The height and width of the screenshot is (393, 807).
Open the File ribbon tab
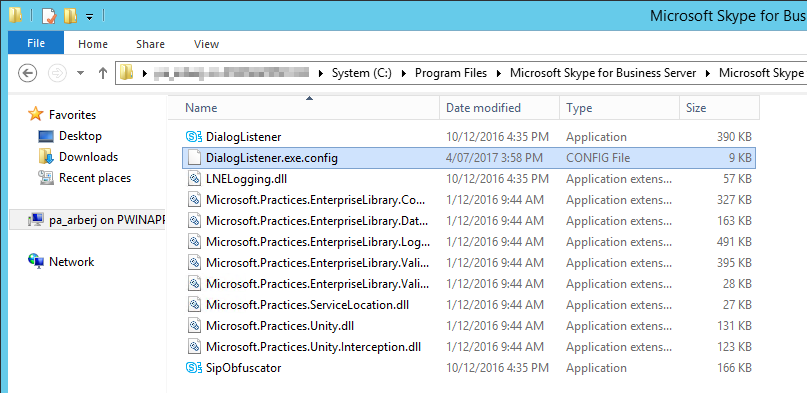(36, 43)
